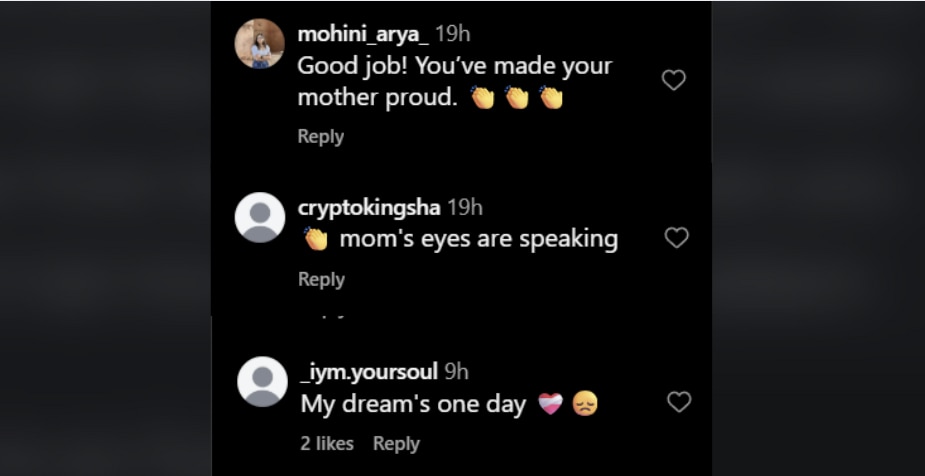
Task: Visit the _iym.yoursoul username profile
Action: pyautogui.click(x=369, y=372)
